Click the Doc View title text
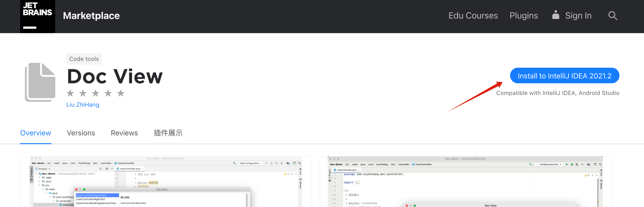Image resolution: width=644 pixels, height=207 pixels. [x=115, y=76]
